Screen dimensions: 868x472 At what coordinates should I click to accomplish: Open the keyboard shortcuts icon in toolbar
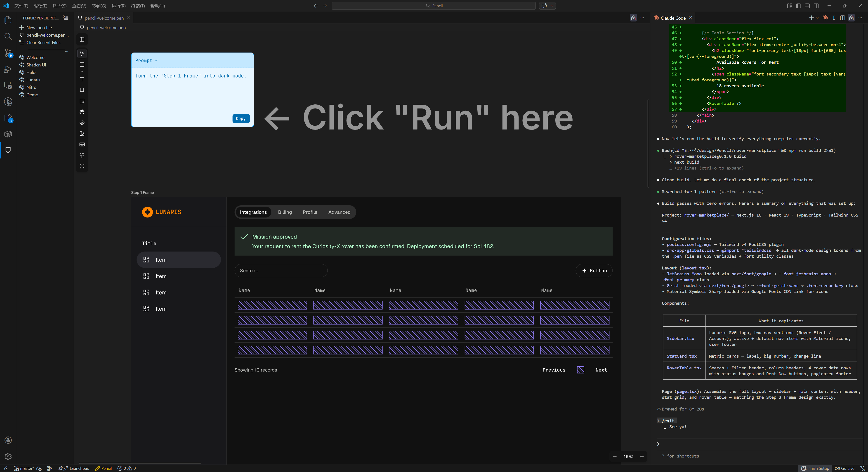tap(82, 144)
